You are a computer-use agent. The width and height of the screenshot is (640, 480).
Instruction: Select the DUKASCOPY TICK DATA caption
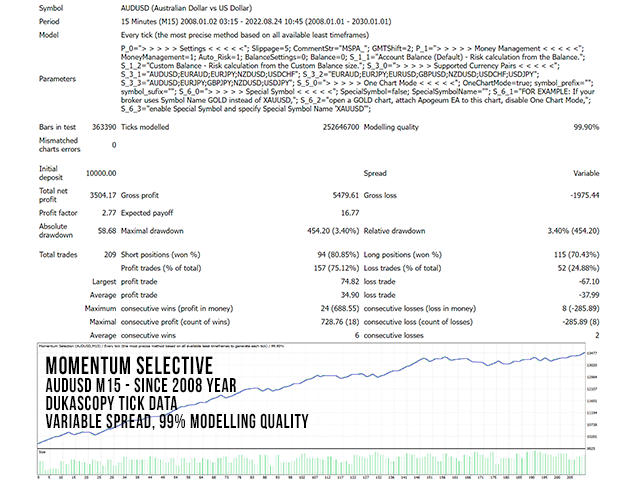pyautogui.click(x=111, y=403)
